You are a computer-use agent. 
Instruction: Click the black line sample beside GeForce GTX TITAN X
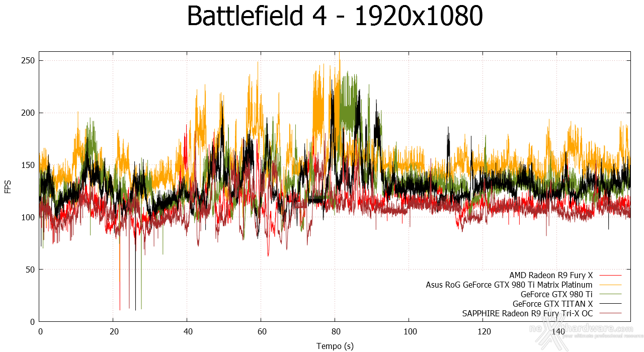tap(610, 304)
